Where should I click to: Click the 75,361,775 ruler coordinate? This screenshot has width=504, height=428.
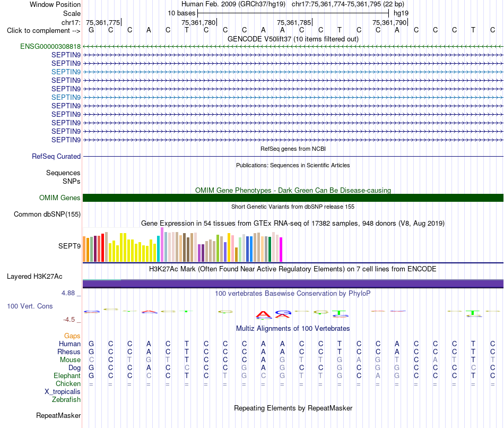coord(103,22)
